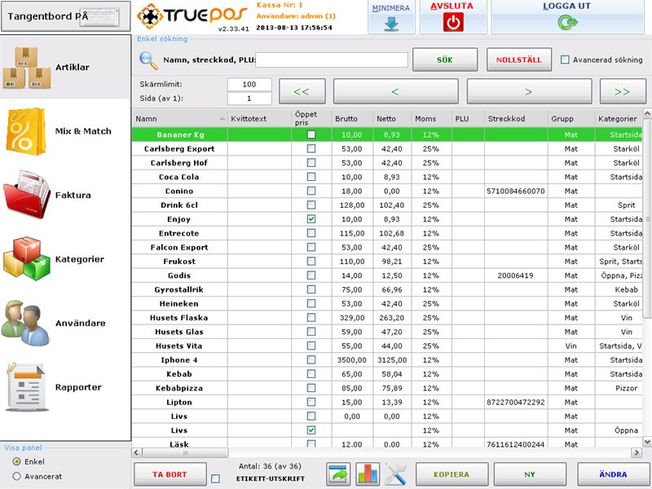Viewport: 652px width, 489px height.
Task: Select the Avancerat panel radio option
Action: click(x=17, y=477)
